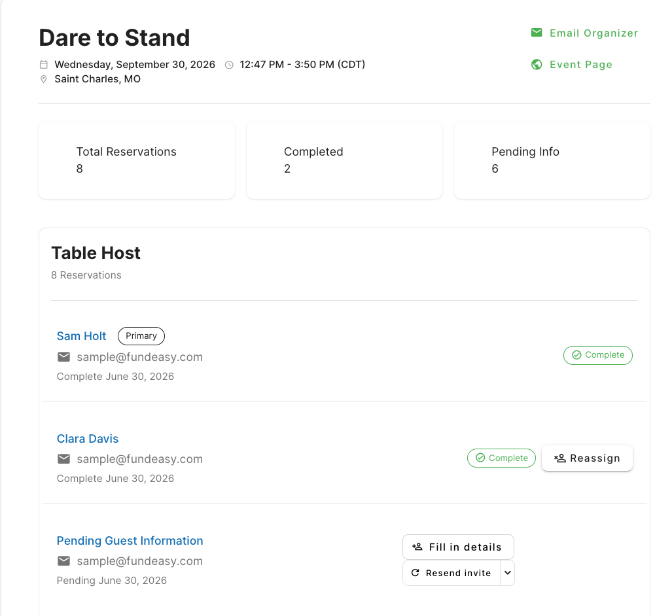This screenshot has height=616, width=672.
Task: Click the location pin by Saint Charles
Action: click(43, 79)
